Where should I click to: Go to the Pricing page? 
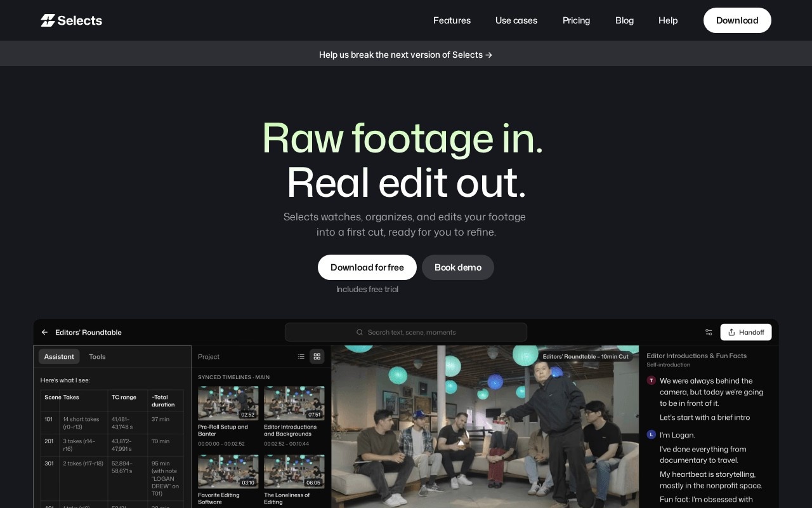[576, 20]
